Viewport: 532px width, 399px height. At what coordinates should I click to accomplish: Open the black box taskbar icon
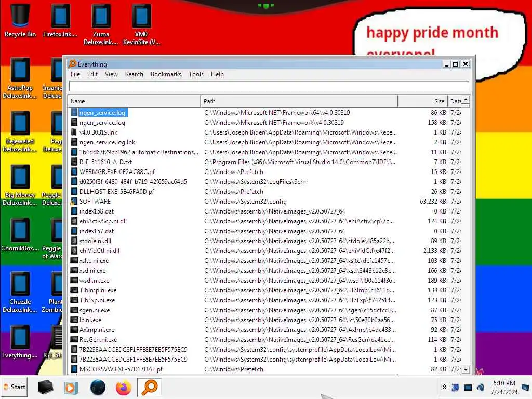[x=45, y=387]
